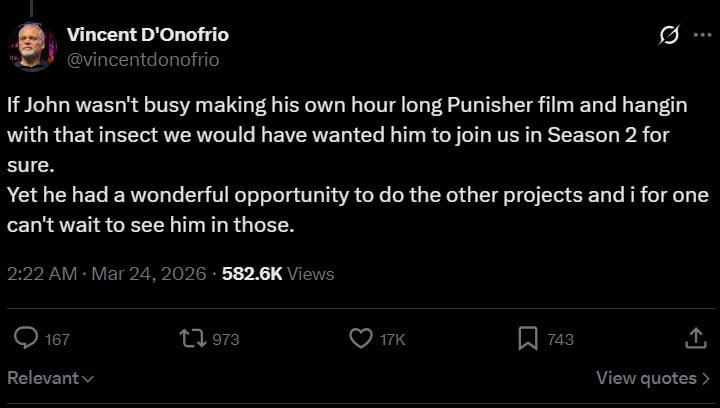Viewport: 720px width, 408px height.
Task: Open Vincent D'Onofrio's profile picture
Action: point(33,46)
